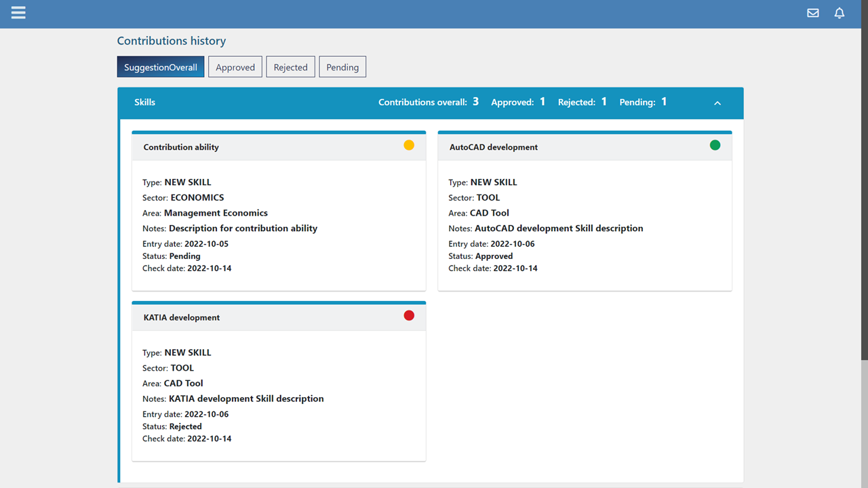Select the SuggestionOverall filter tab
Viewport: 868px width, 488px height.
point(161,67)
